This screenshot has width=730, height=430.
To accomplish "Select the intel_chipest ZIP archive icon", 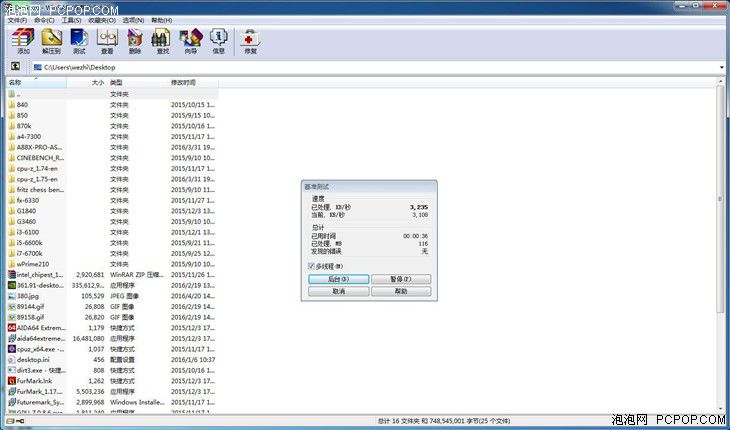I will tap(12, 275).
